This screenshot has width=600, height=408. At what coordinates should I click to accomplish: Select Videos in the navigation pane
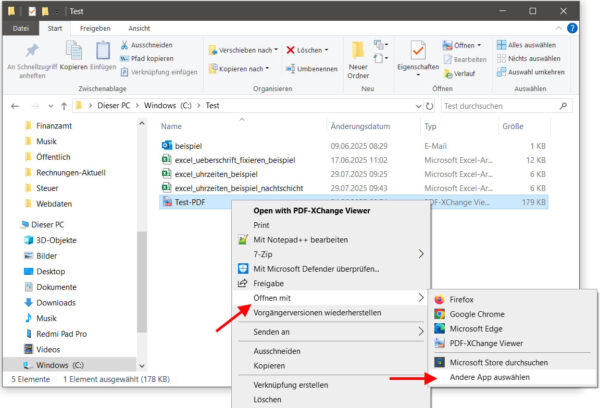coord(48,349)
